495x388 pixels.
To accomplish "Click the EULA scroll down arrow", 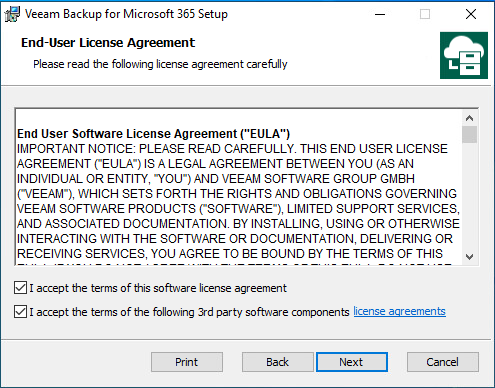I will [469, 257].
